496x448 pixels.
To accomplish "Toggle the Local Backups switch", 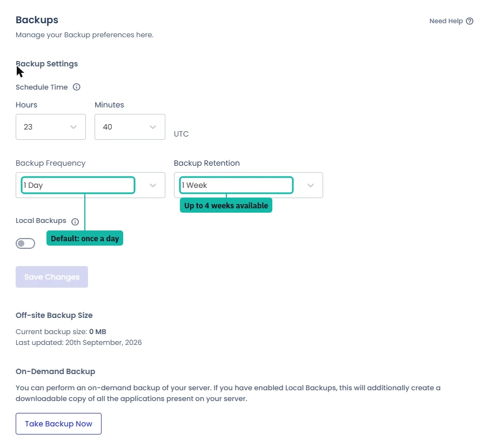I will coord(25,243).
